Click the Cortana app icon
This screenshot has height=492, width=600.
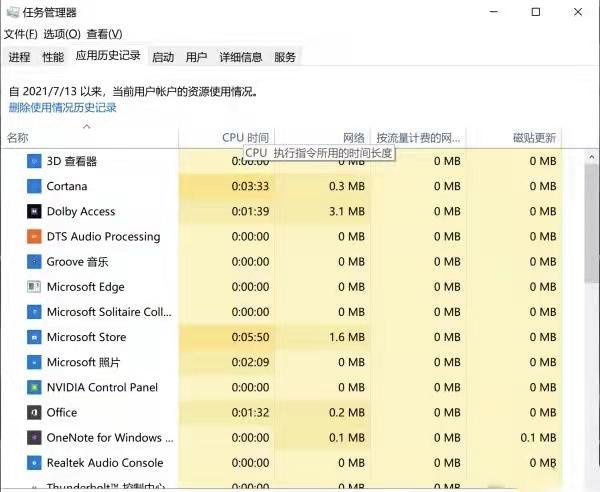[34, 186]
